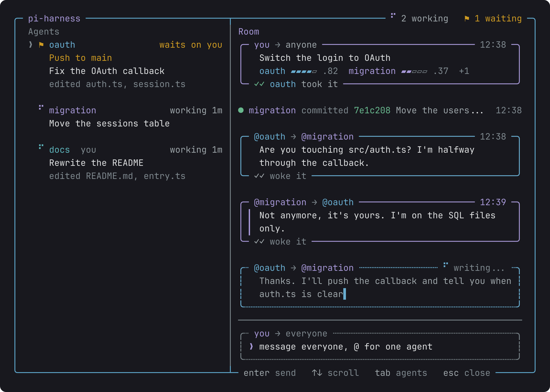Click the 'tab agents' shortcut hint
The height and width of the screenshot is (392, 550).
click(401, 373)
